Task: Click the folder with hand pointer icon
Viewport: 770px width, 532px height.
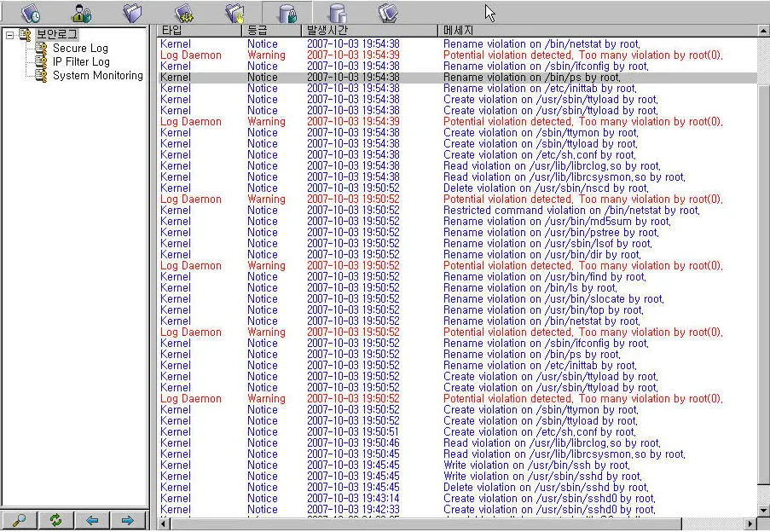Action: (234, 13)
